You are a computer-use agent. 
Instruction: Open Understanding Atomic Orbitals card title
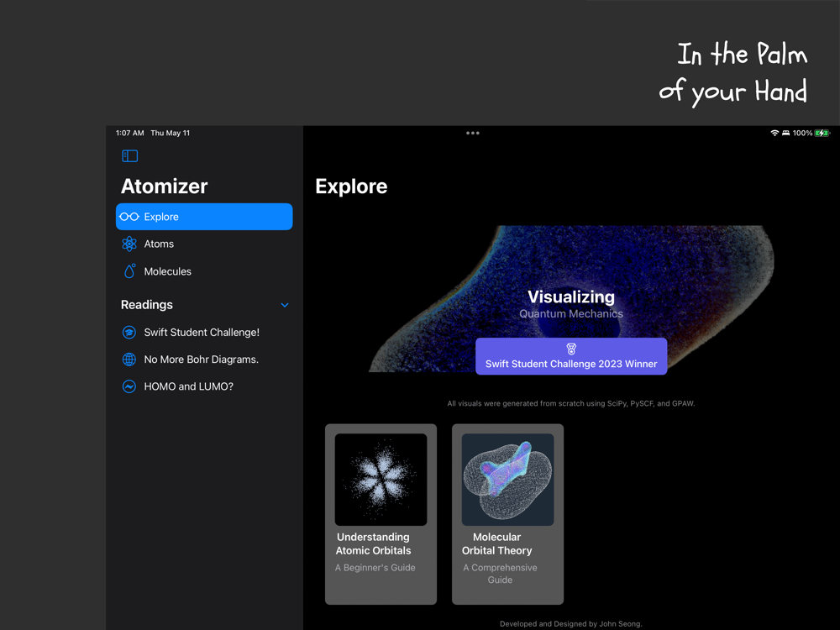(x=374, y=543)
